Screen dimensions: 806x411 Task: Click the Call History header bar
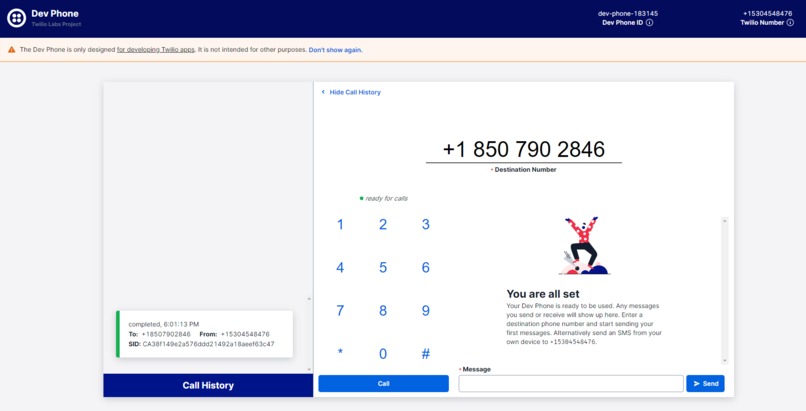tap(208, 385)
